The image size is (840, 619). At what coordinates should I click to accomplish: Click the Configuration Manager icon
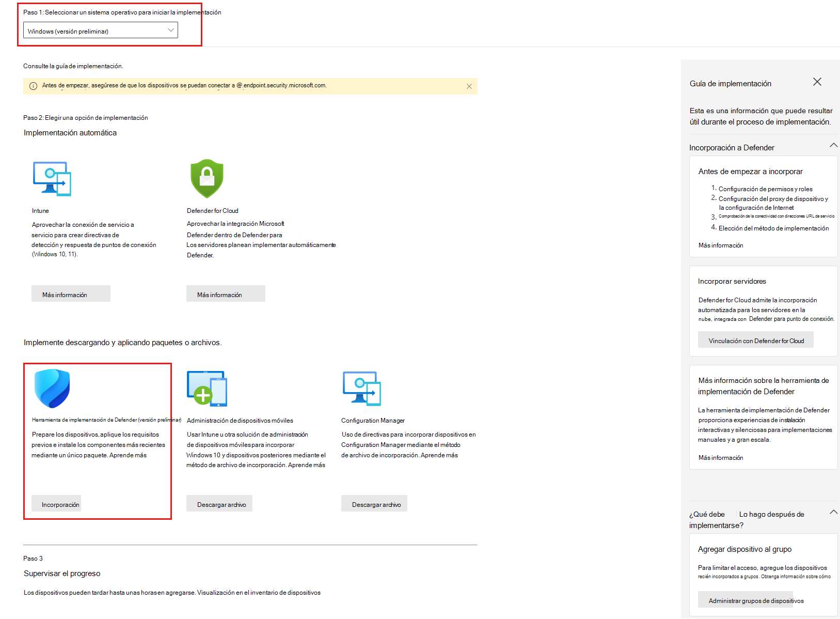click(x=362, y=389)
